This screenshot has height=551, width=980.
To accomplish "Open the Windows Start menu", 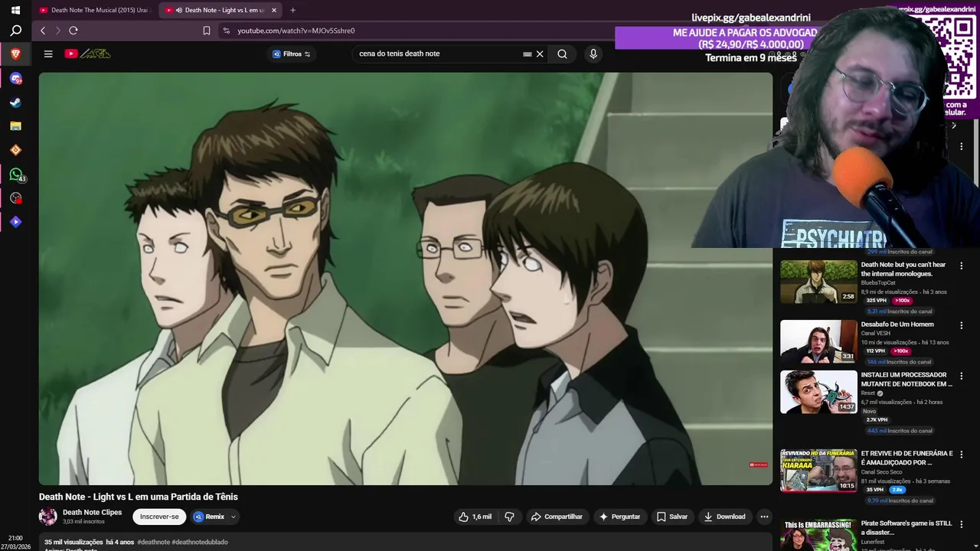I will [x=15, y=10].
